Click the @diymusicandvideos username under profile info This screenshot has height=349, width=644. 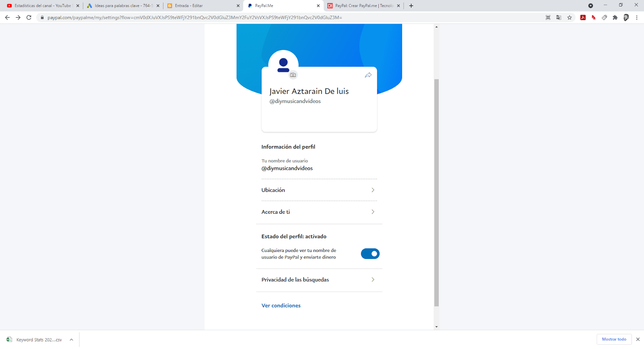click(287, 168)
